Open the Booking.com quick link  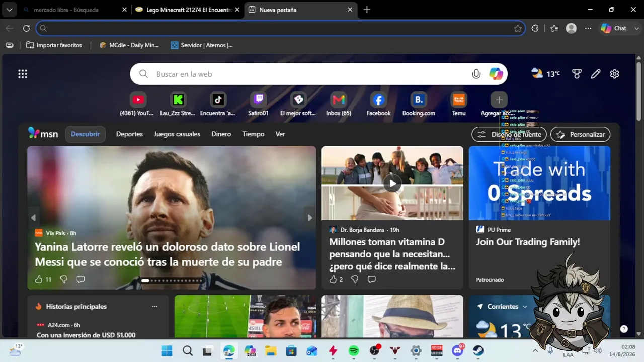click(419, 100)
